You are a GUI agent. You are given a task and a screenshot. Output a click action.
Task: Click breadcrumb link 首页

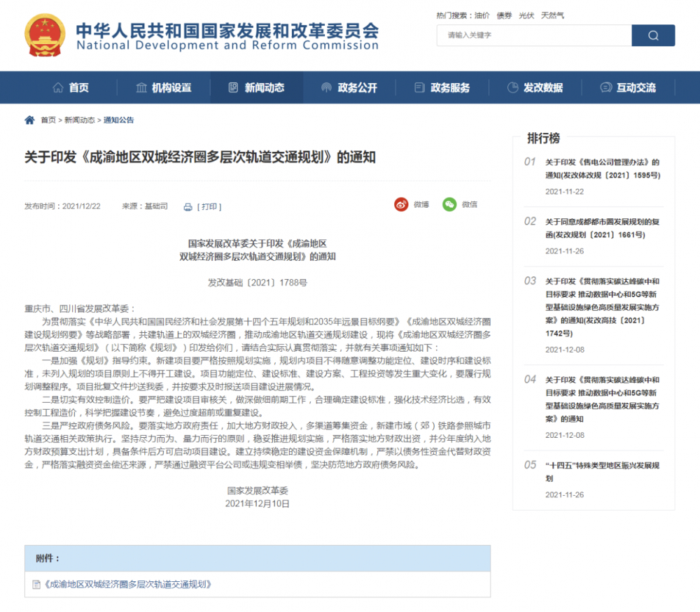click(48, 120)
